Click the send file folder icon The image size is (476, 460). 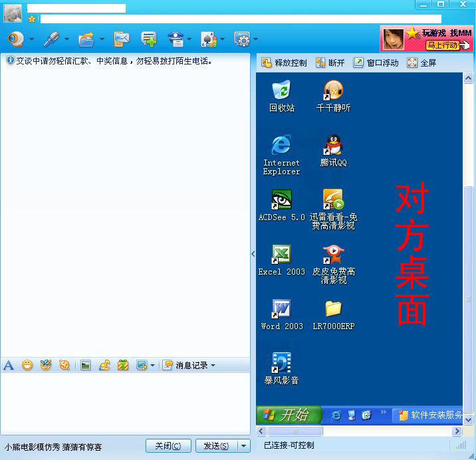86,39
